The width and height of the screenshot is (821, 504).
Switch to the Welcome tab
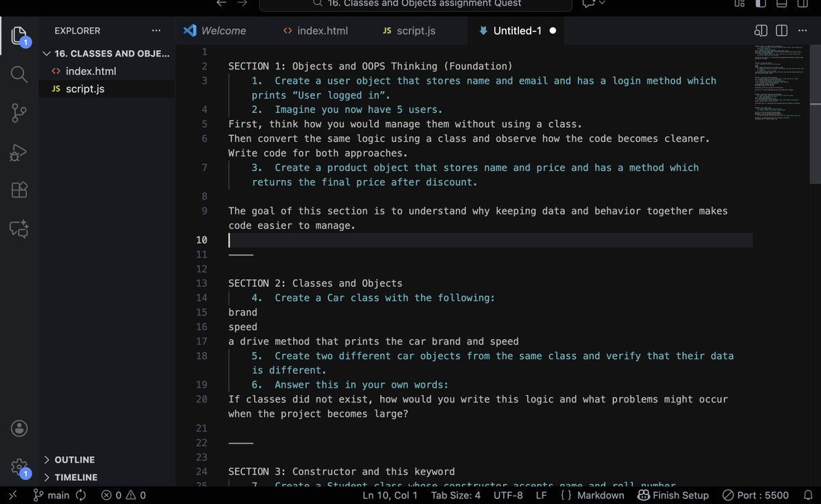tap(215, 30)
